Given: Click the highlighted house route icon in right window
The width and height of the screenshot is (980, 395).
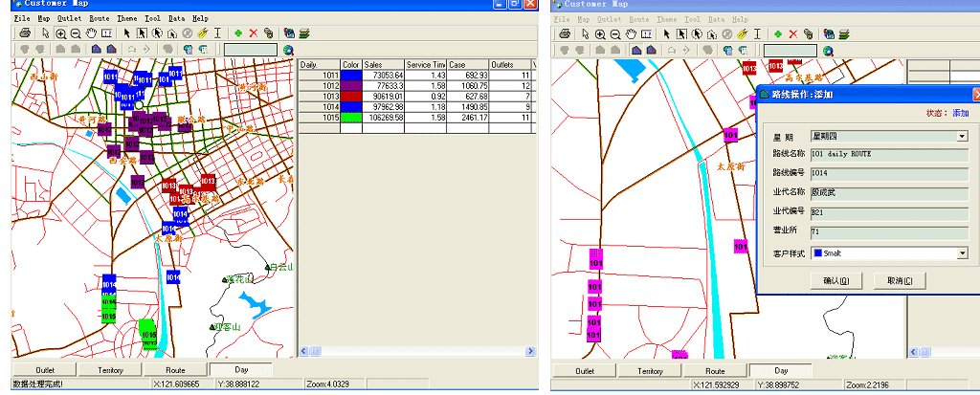Looking at the screenshot, I should point(636,50).
